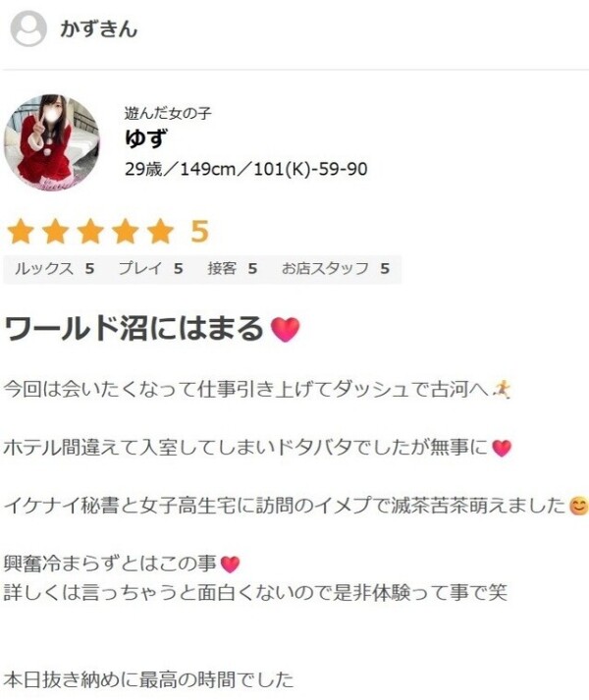Viewport: 589px width, 700px height.
Task: Click the gray user avatar icon
Action: point(28,28)
